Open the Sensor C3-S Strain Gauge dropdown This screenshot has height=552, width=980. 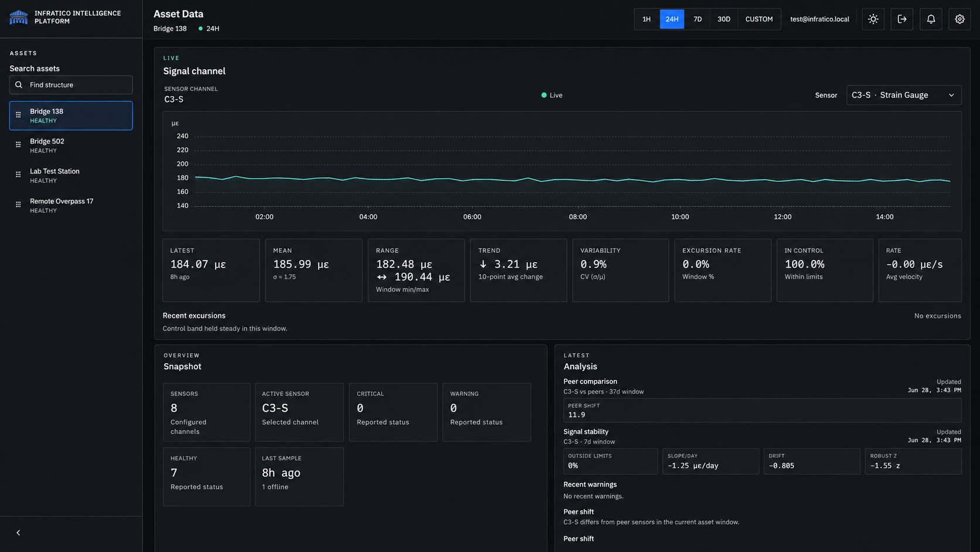click(x=903, y=95)
